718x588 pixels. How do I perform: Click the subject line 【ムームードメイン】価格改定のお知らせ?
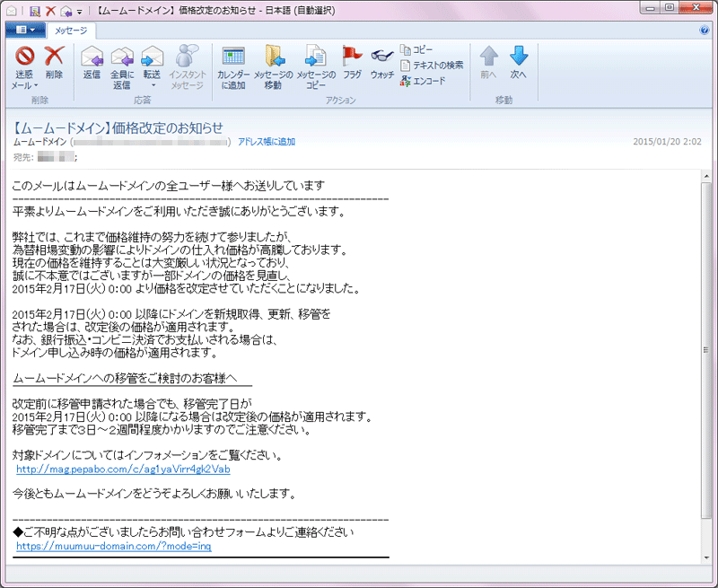tap(118, 127)
